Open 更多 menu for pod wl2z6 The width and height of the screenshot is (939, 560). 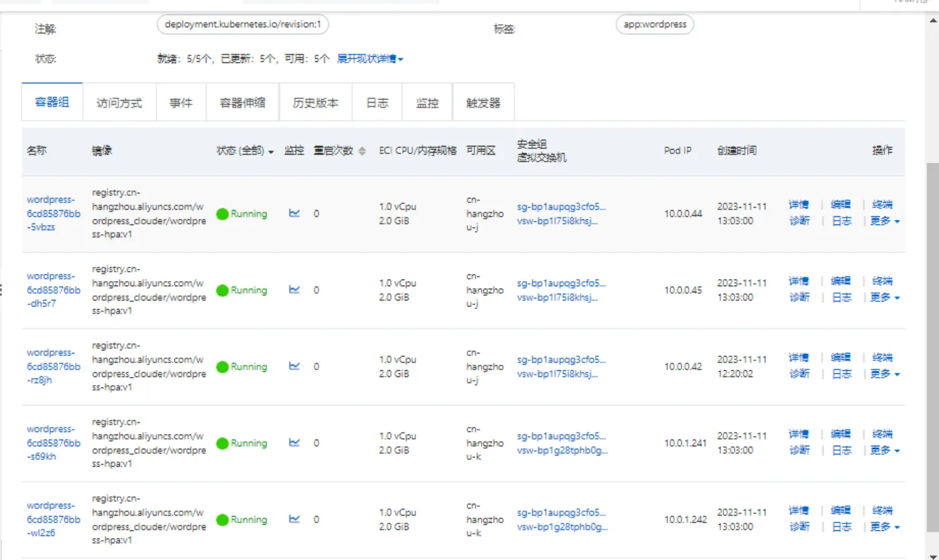(885, 526)
